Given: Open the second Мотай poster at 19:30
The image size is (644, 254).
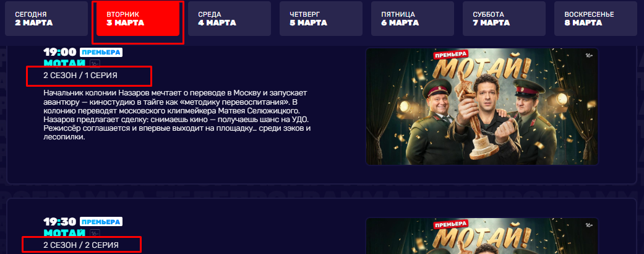Looking at the screenshot, I should (482, 236).
